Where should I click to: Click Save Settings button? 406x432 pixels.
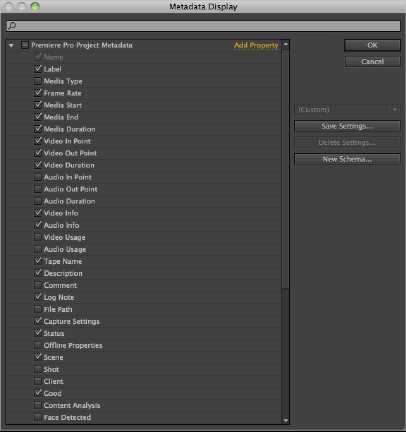[347, 126]
